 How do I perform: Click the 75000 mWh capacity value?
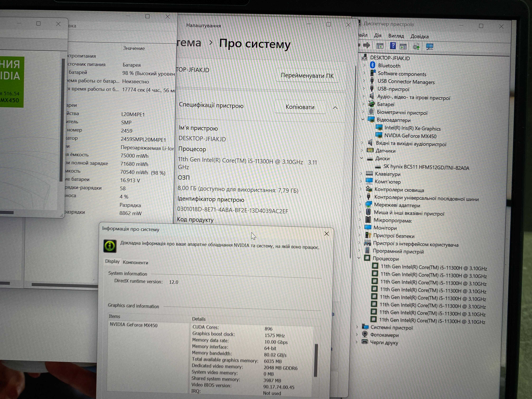[x=134, y=156]
